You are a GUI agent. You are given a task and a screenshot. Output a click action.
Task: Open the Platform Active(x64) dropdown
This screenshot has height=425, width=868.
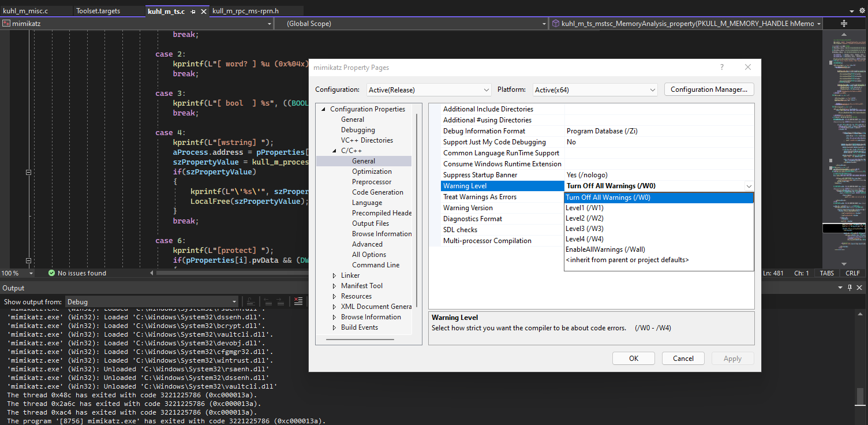pyautogui.click(x=595, y=90)
